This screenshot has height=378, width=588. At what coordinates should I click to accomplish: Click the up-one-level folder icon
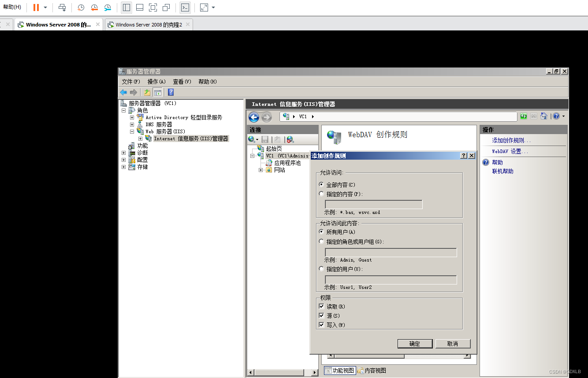tap(147, 92)
